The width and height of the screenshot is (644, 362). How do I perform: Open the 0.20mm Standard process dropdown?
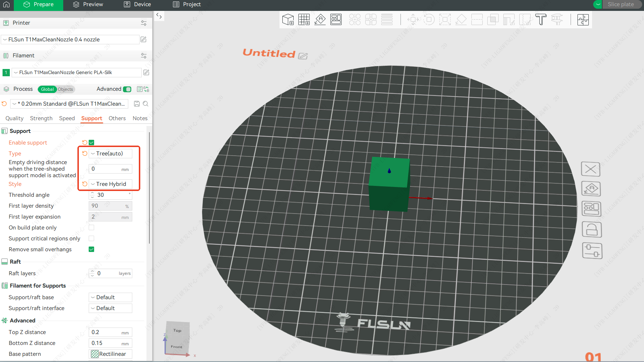69,104
